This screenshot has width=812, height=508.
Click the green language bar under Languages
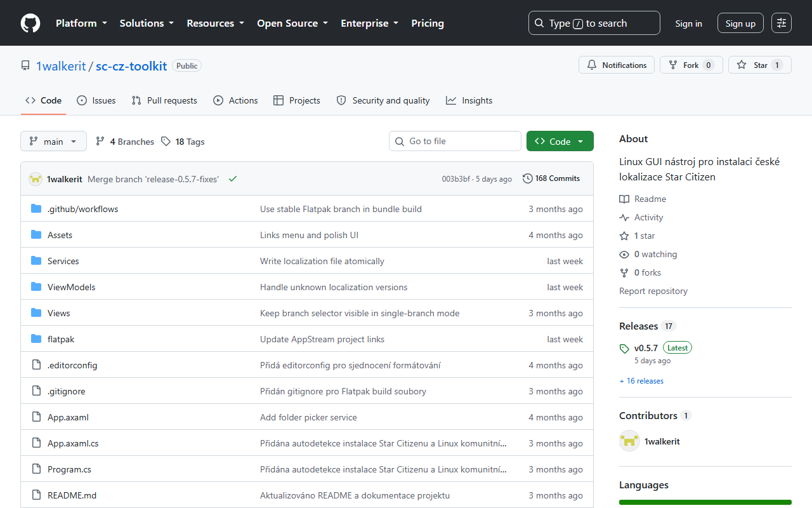coord(705,502)
